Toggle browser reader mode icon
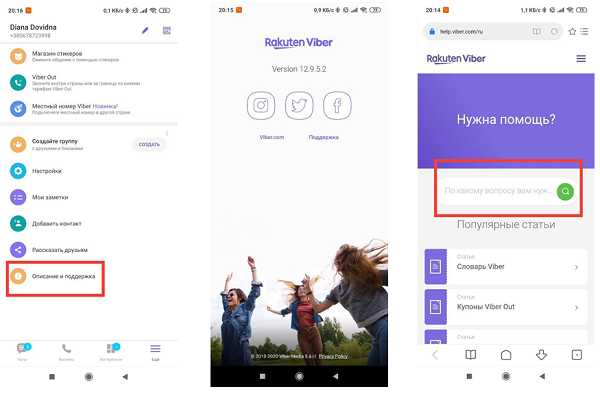The image size is (600, 400). point(536,31)
